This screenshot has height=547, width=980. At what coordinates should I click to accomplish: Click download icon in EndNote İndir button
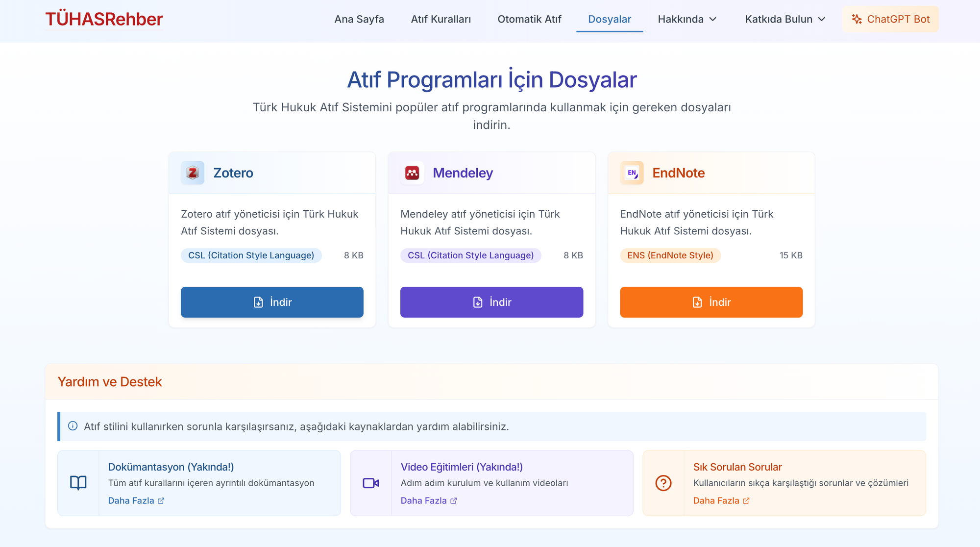[x=697, y=302]
